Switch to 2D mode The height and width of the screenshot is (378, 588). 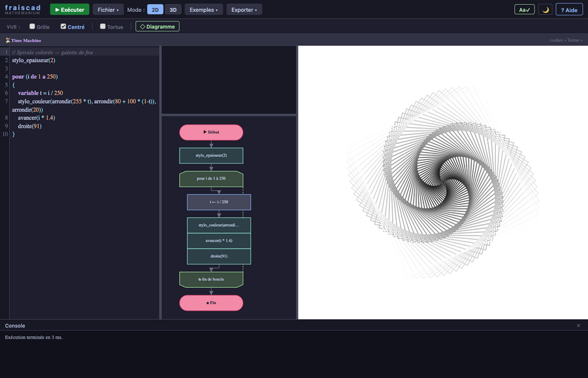coord(155,10)
